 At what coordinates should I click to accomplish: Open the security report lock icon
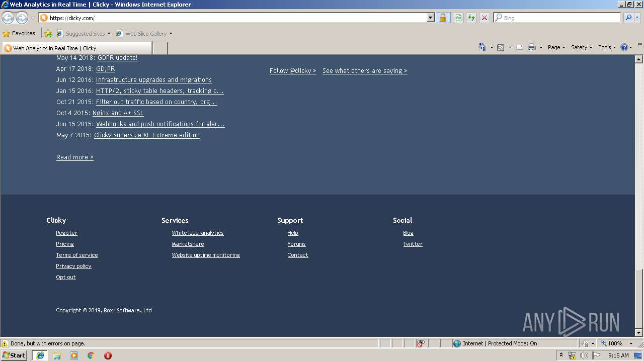[443, 18]
